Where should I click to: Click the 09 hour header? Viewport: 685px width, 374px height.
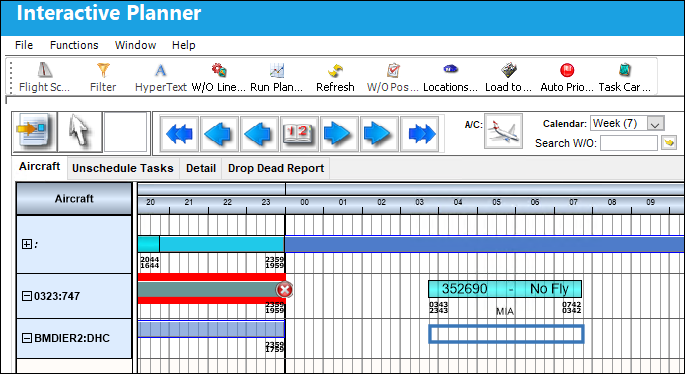tap(650, 202)
